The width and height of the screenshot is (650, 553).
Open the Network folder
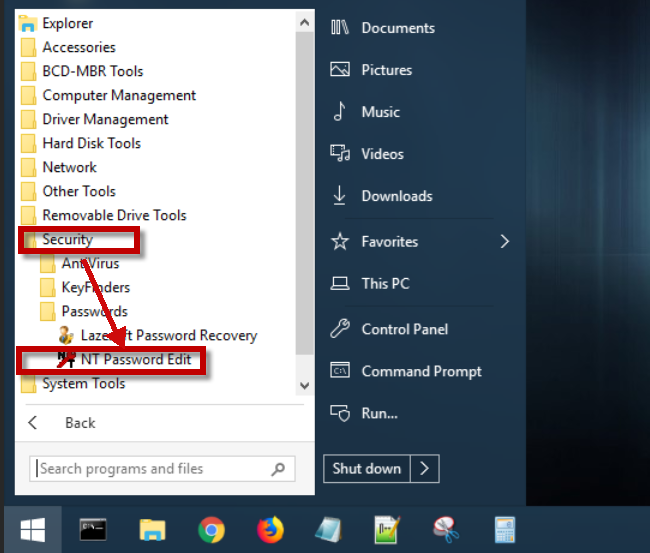(x=58, y=167)
